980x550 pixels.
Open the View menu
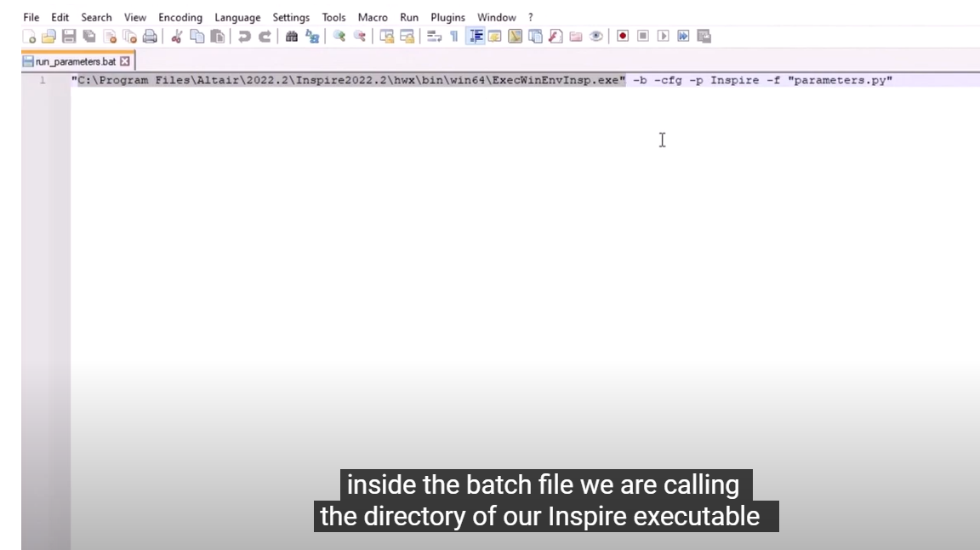tap(135, 18)
